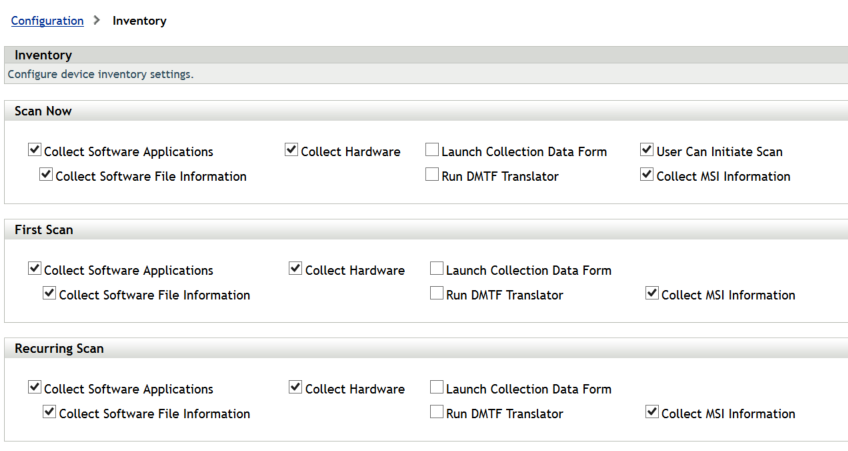Check Run DMTF Translator under Recurring Scan
This screenshot has height=451, width=848.
click(x=437, y=412)
